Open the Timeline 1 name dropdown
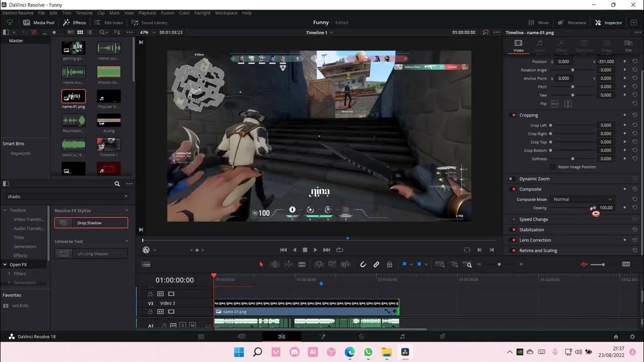This screenshot has height=362, width=644. click(x=319, y=32)
